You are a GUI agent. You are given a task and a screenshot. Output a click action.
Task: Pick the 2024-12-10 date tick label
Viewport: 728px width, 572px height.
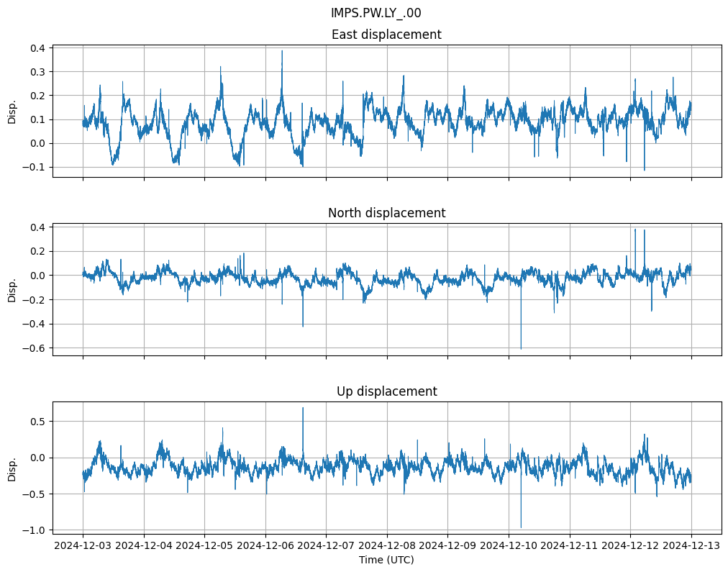[509, 546]
